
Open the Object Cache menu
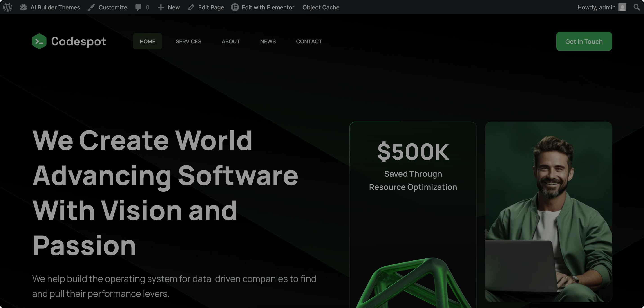tap(321, 7)
